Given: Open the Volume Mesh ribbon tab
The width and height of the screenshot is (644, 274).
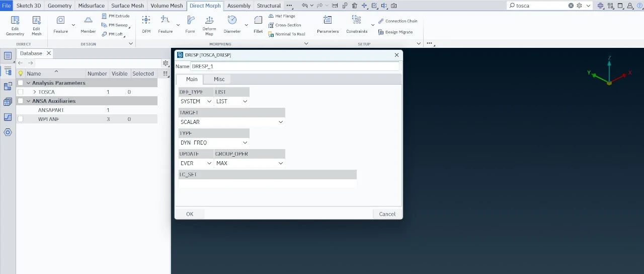Looking at the screenshot, I should [x=167, y=6].
